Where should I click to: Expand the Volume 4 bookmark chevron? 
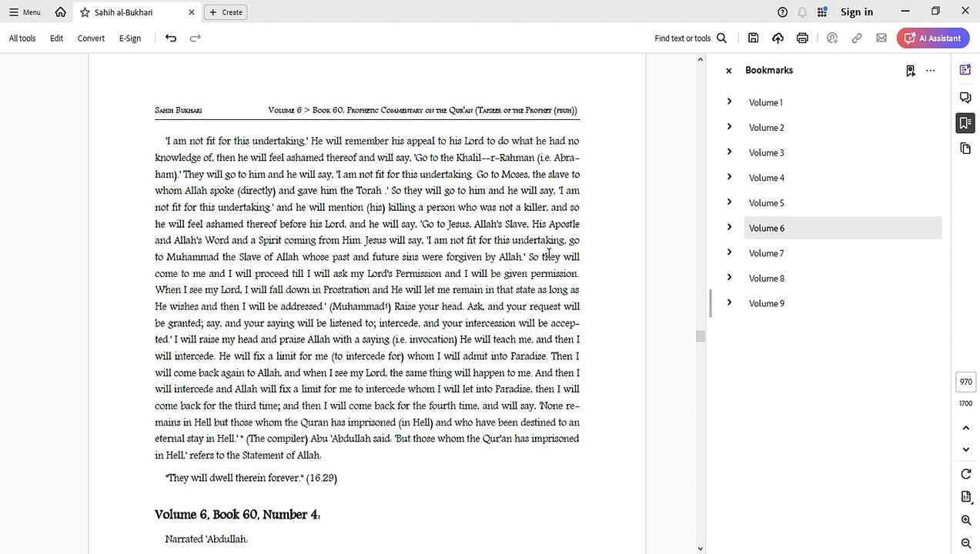click(729, 177)
